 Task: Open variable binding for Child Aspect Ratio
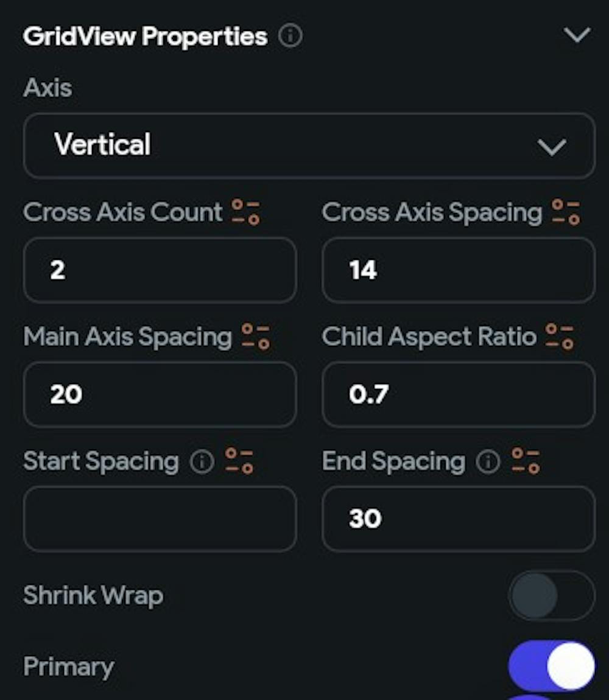coord(560,337)
